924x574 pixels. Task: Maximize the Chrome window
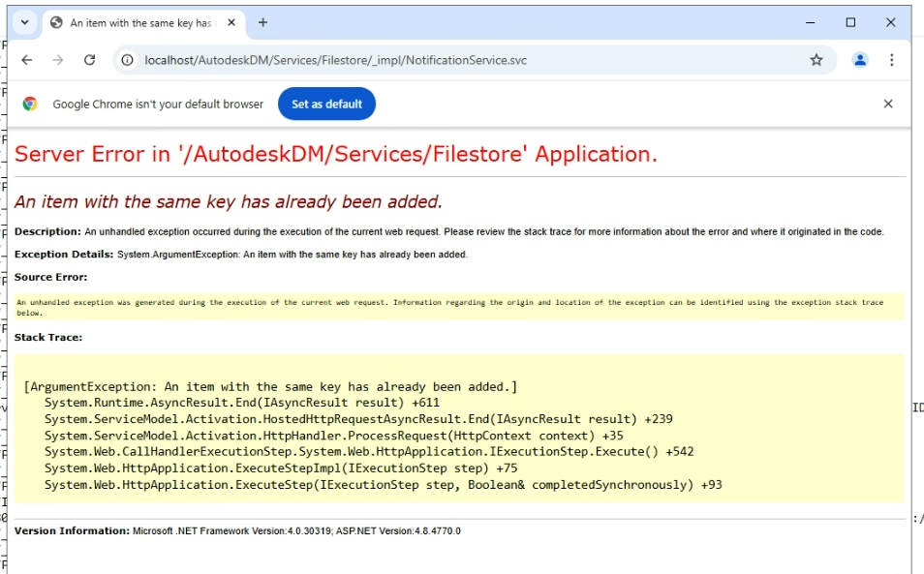coord(849,21)
